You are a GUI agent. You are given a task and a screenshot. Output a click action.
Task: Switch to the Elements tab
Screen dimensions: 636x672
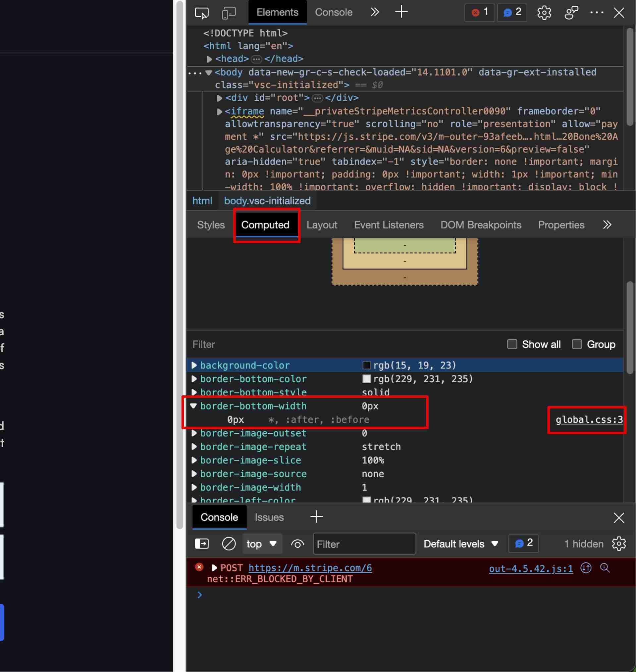click(x=277, y=12)
